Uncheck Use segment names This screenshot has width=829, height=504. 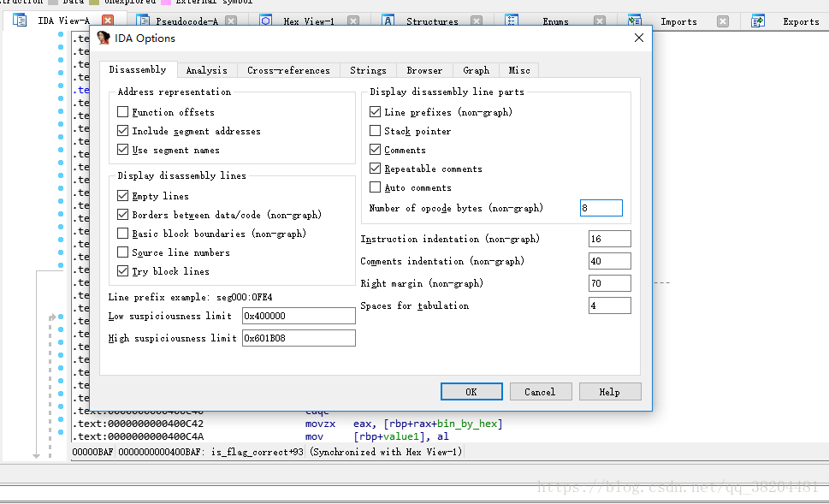(122, 150)
